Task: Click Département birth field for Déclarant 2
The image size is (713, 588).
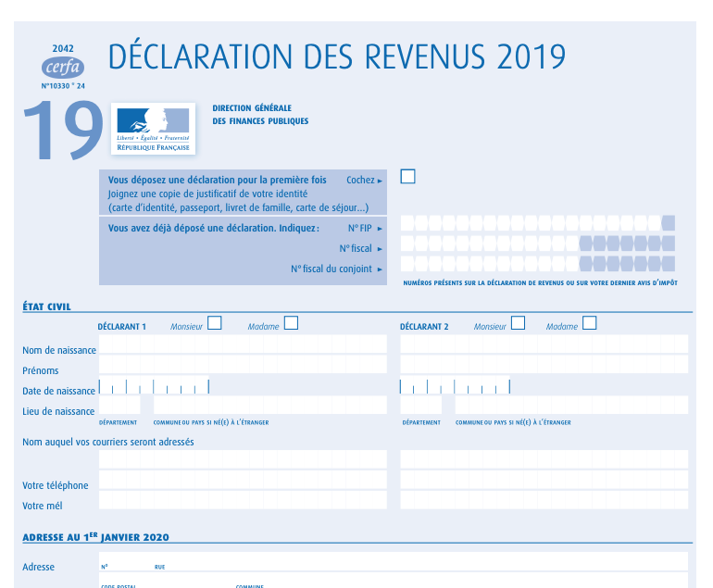Action: point(420,405)
